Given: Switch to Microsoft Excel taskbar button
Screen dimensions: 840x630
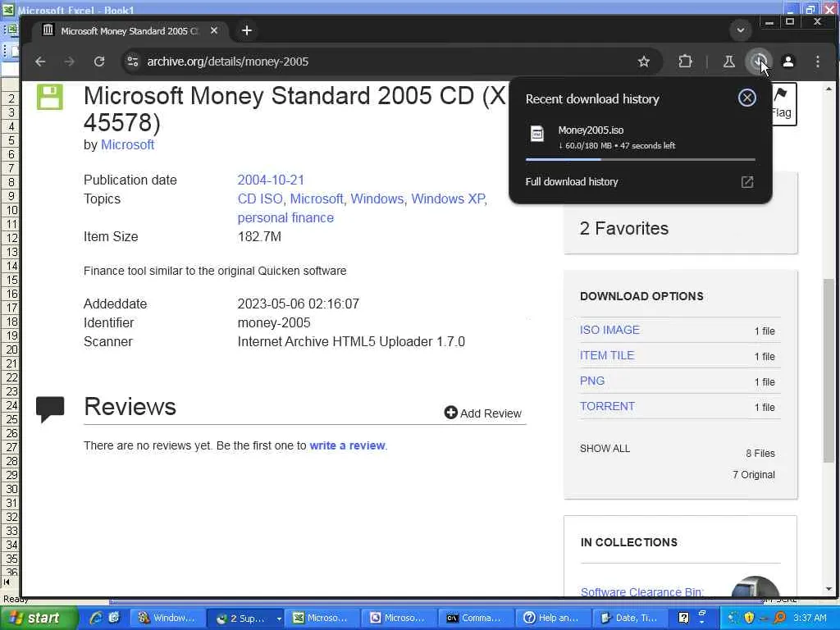Looking at the screenshot, I should [322, 618].
